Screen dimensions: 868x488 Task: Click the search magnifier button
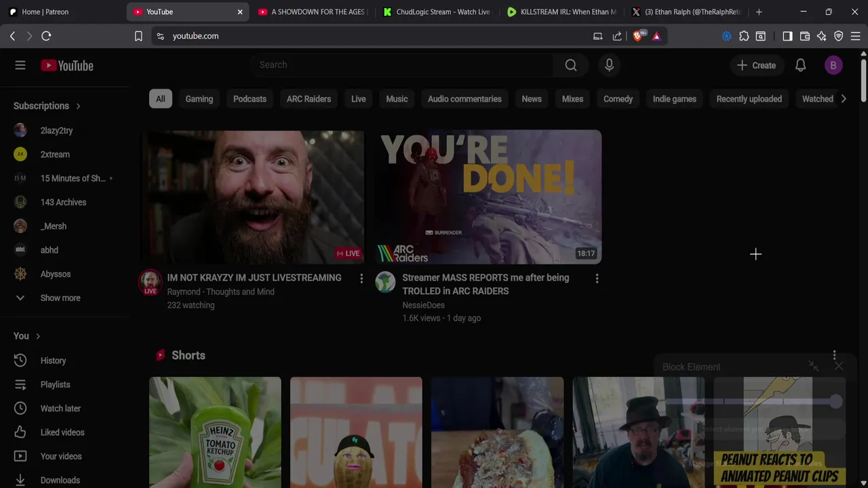(x=571, y=65)
